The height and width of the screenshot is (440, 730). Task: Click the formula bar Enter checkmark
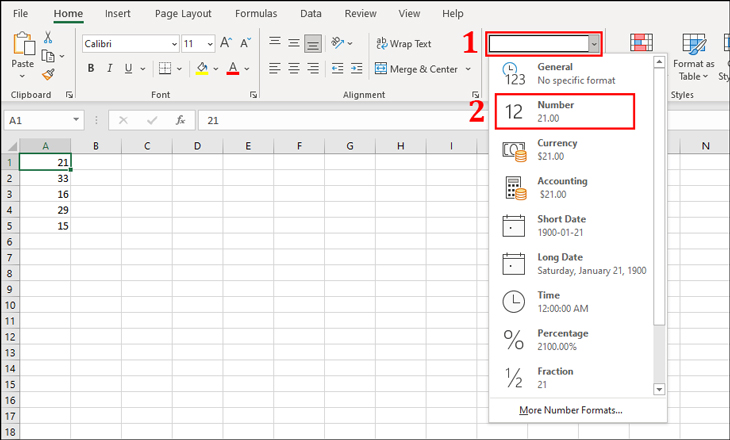tap(152, 121)
